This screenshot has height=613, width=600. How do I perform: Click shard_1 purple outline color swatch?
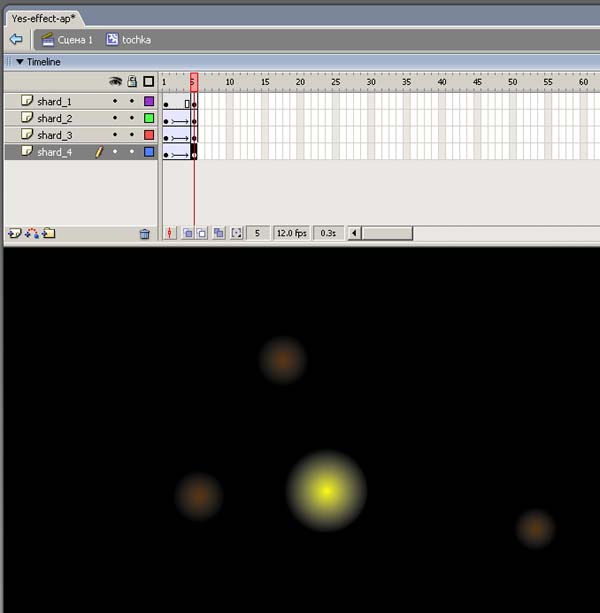pyautogui.click(x=149, y=101)
